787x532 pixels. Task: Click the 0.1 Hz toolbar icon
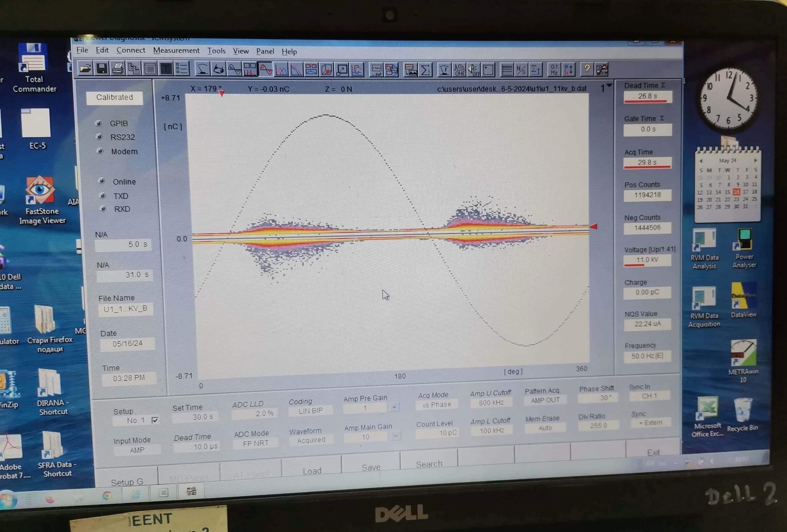[554, 70]
